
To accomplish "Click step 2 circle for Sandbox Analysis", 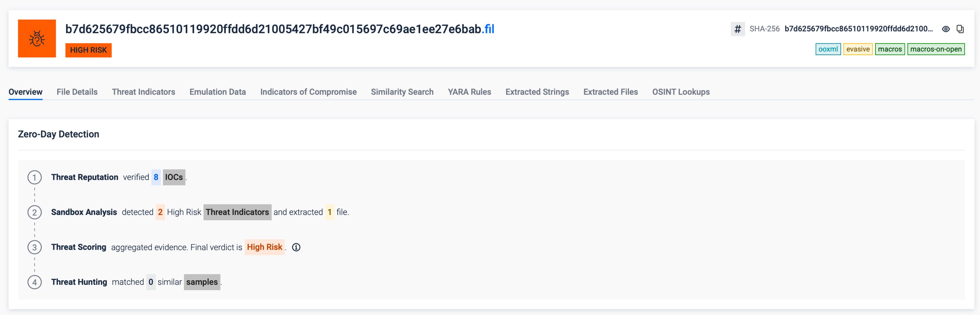I will tap(35, 213).
